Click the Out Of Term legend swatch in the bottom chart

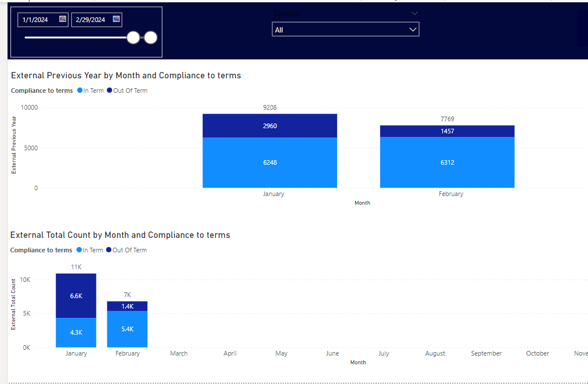109,250
